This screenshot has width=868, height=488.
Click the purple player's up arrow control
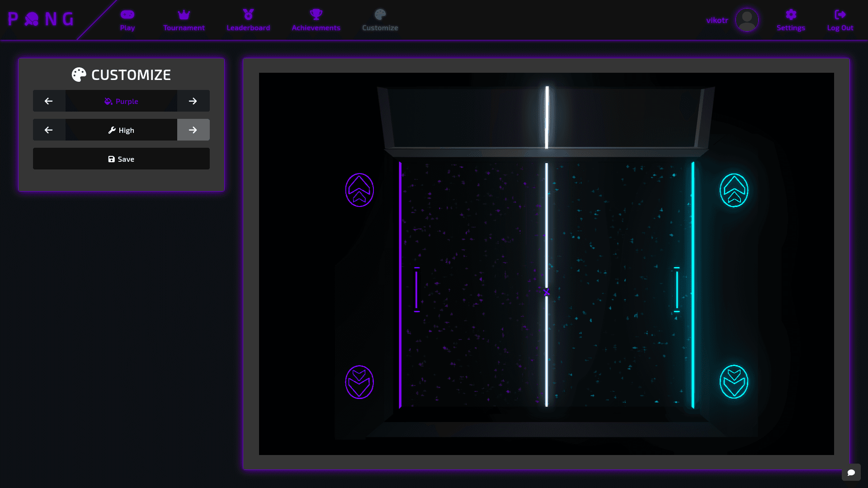pos(360,190)
